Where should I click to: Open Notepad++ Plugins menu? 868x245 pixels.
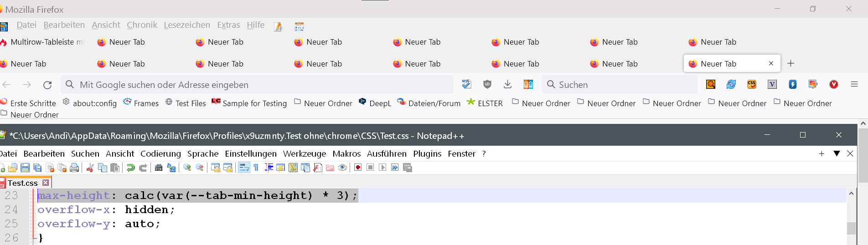tap(427, 153)
